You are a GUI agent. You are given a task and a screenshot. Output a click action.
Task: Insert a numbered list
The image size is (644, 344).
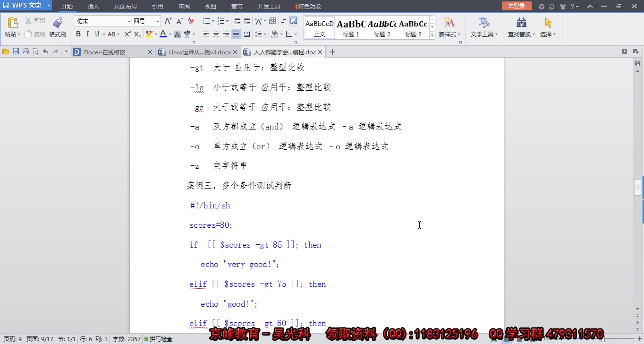(221, 21)
